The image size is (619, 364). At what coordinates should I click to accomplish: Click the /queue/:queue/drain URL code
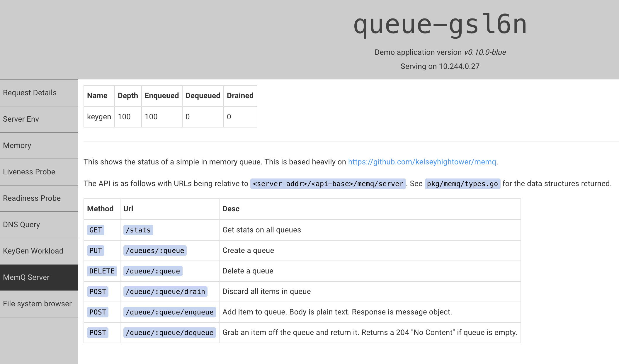(x=165, y=292)
